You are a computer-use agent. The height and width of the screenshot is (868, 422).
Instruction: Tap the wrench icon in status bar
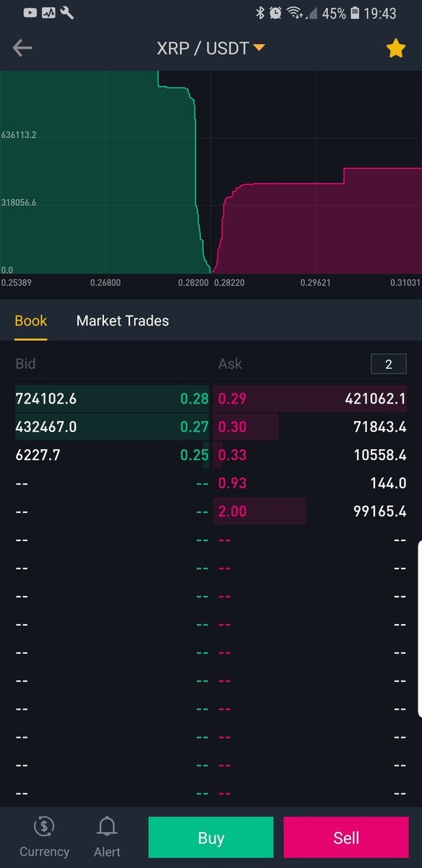67,13
